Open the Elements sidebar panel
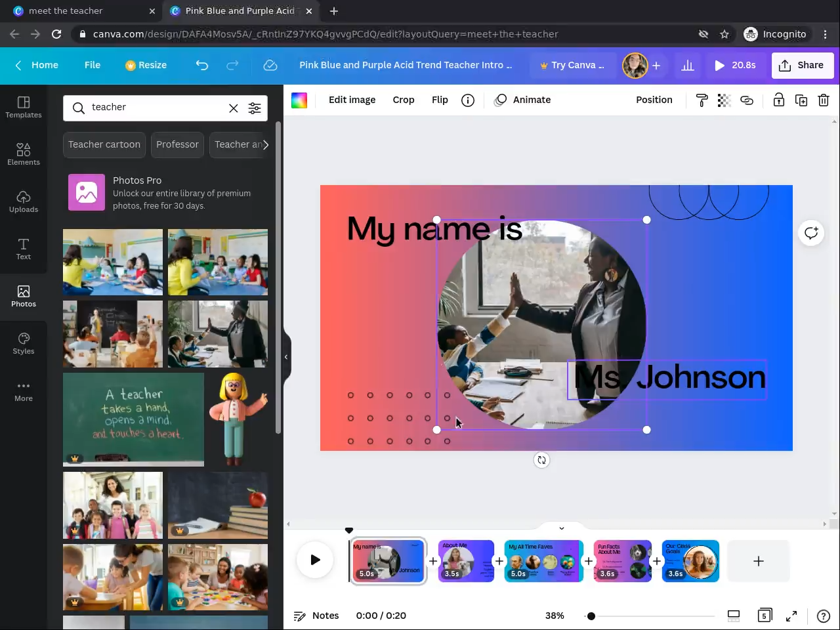Screen dimensions: 840x630 click(24, 154)
